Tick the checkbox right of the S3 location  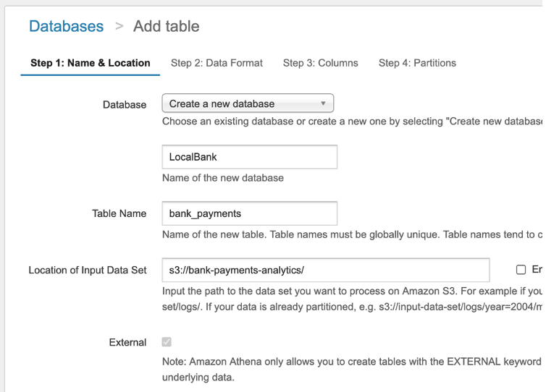[521, 270]
